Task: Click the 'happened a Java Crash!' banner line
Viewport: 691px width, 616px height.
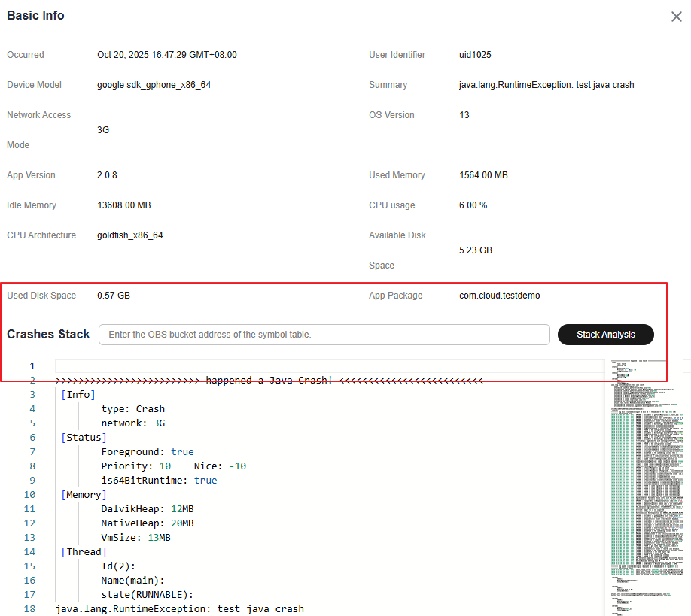Action: click(x=269, y=381)
